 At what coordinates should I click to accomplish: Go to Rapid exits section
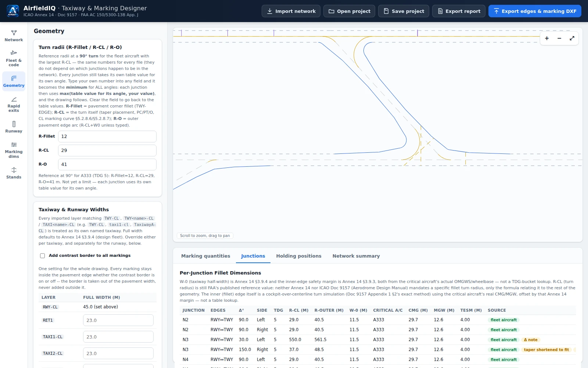(14, 104)
